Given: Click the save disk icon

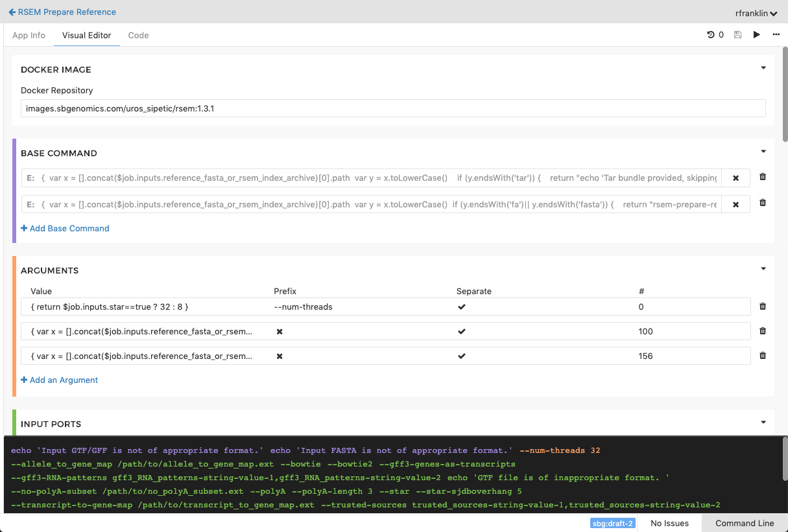Looking at the screenshot, I should pyautogui.click(x=737, y=35).
